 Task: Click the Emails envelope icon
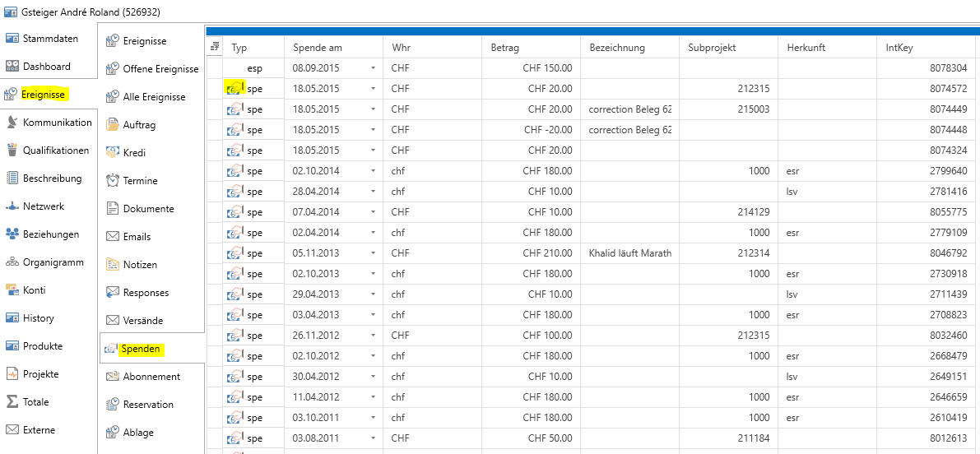click(112, 237)
